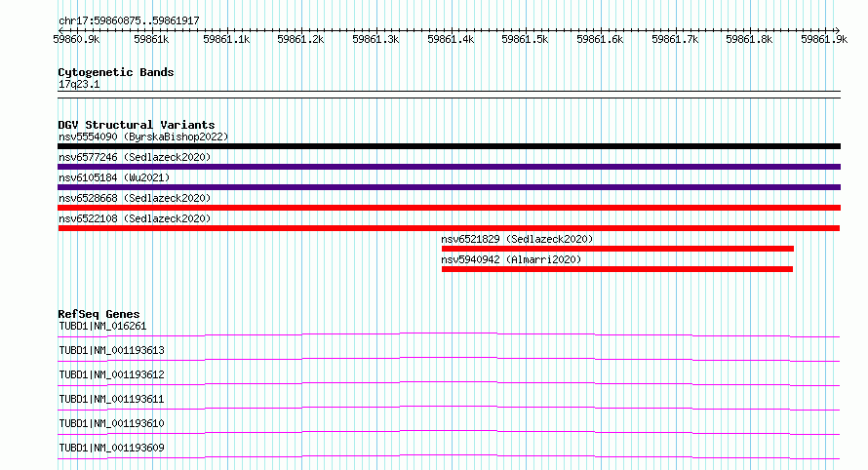Open variant nsv6528668 (Sedlazeck2020) label
Viewport: 868px width, 470px height.
pos(135,198)
